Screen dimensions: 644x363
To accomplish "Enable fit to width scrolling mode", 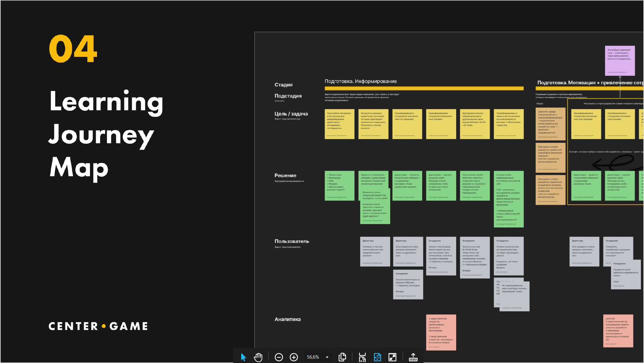I will (362, 357).
